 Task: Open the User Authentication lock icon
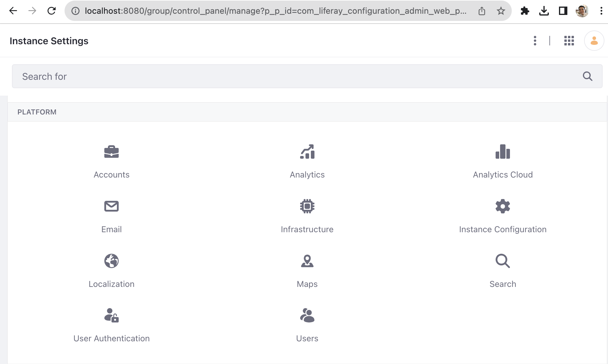(111, 316)
